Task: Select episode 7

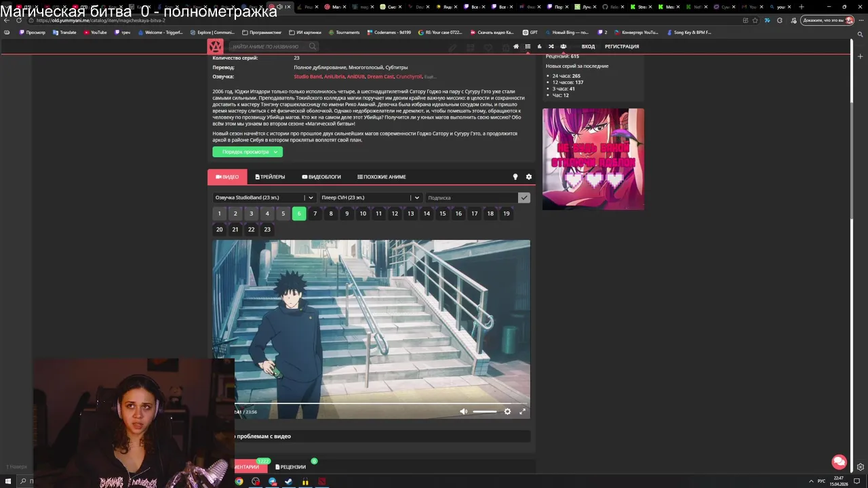Action: (315, 213)
